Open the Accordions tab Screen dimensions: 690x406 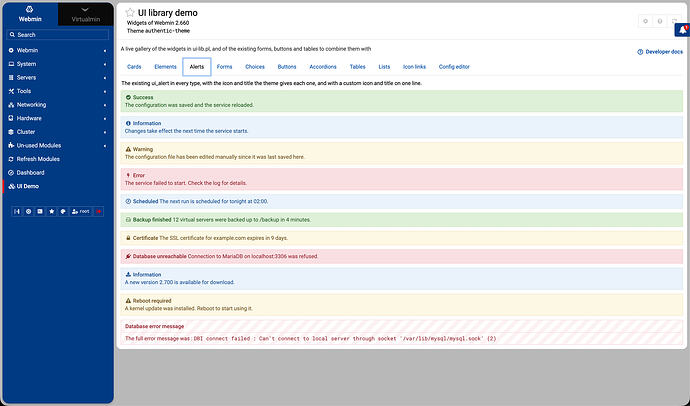pos(323,67)
